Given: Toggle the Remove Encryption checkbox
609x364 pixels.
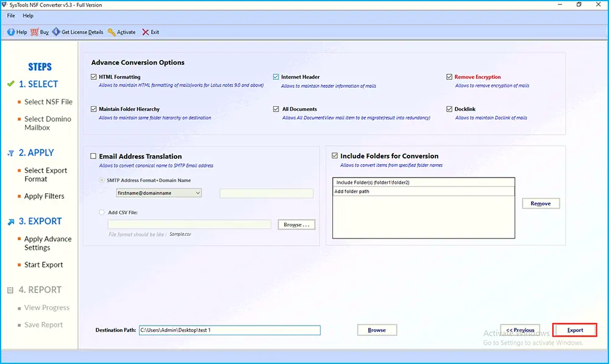Looking at the screenshot, I should (x=449, y=77).
